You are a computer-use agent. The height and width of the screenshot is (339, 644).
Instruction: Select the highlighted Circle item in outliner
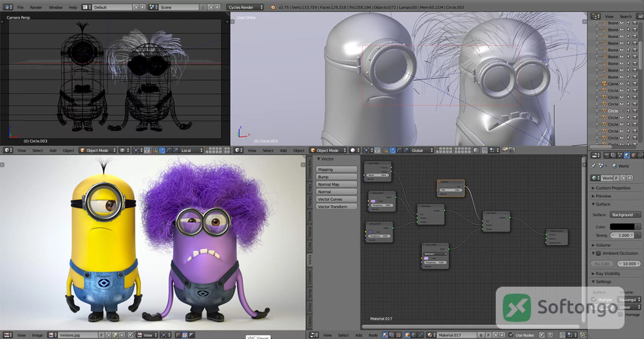click(x=613, y=111)
